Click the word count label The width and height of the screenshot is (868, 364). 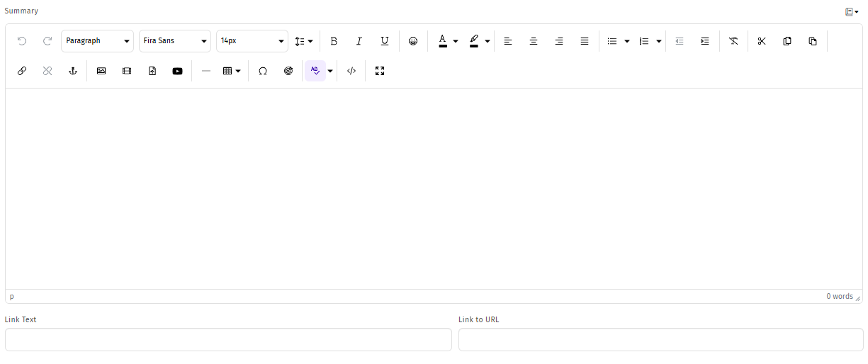tap(839, 296)
